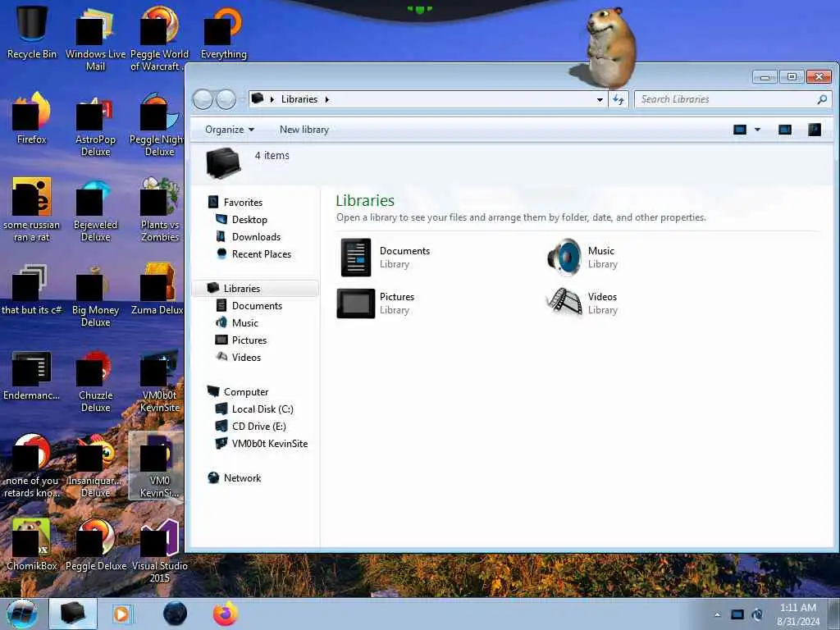Click in the Search Libraries field

click(726, 99)
